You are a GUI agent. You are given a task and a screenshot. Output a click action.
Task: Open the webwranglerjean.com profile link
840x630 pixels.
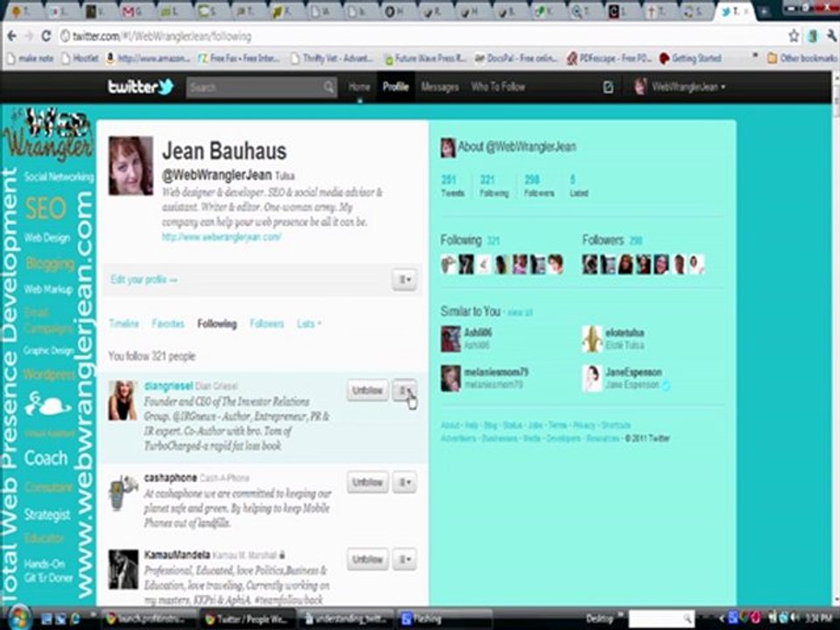pos(221,237)
